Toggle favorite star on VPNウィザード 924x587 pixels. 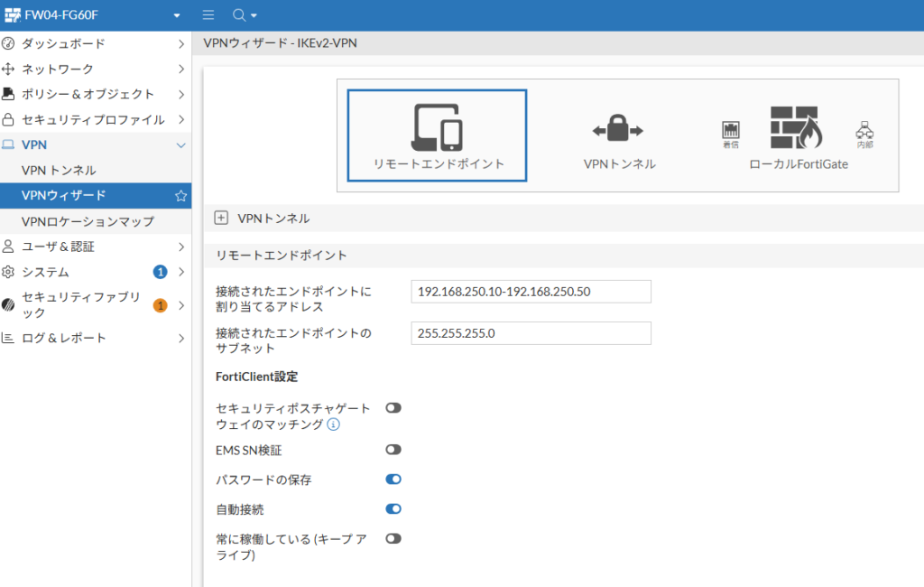180,196
